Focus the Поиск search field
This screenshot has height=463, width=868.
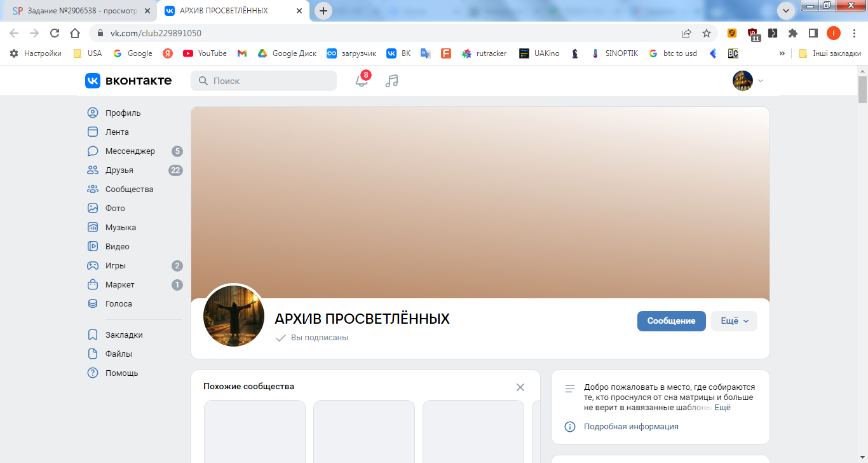(264, 81)
